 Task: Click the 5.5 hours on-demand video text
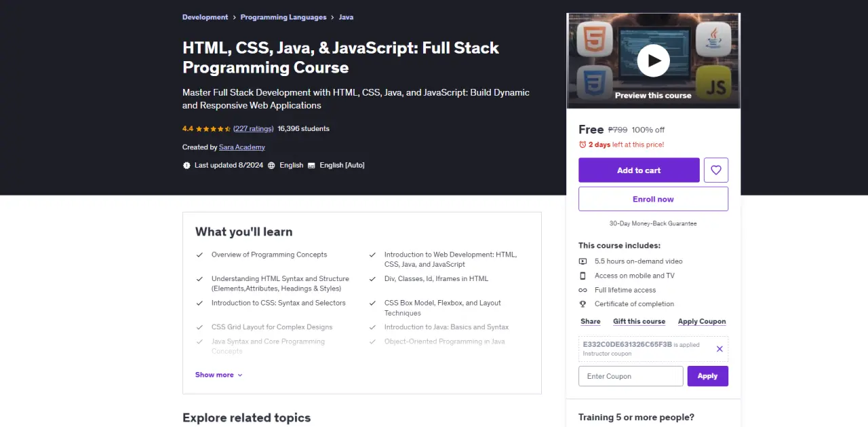[x=638, y=261]
